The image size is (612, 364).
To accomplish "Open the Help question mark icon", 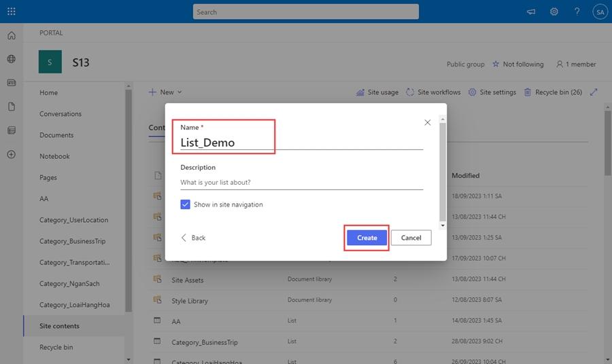I will coord(577,12).
